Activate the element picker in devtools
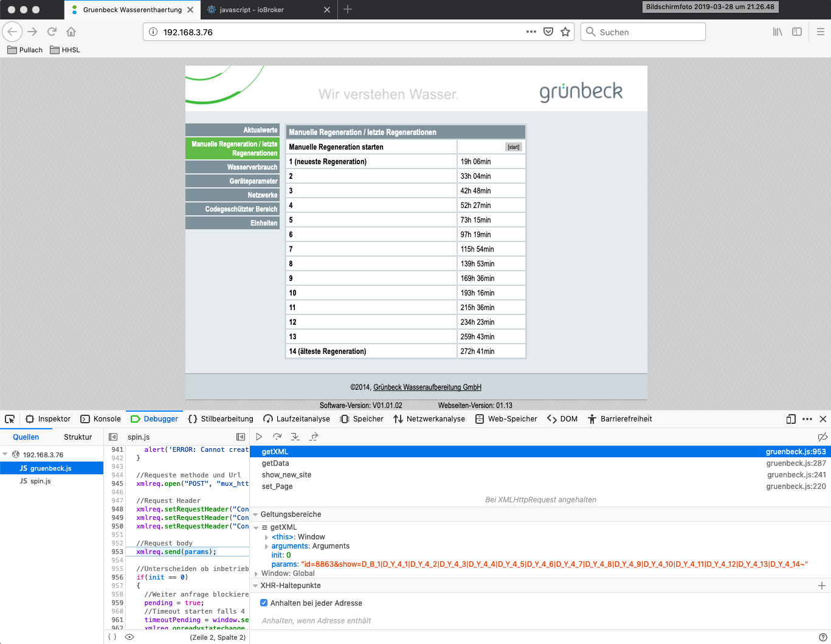Image resolution: width=831 pixels, height=644 pixels. [x=10, y=419]
